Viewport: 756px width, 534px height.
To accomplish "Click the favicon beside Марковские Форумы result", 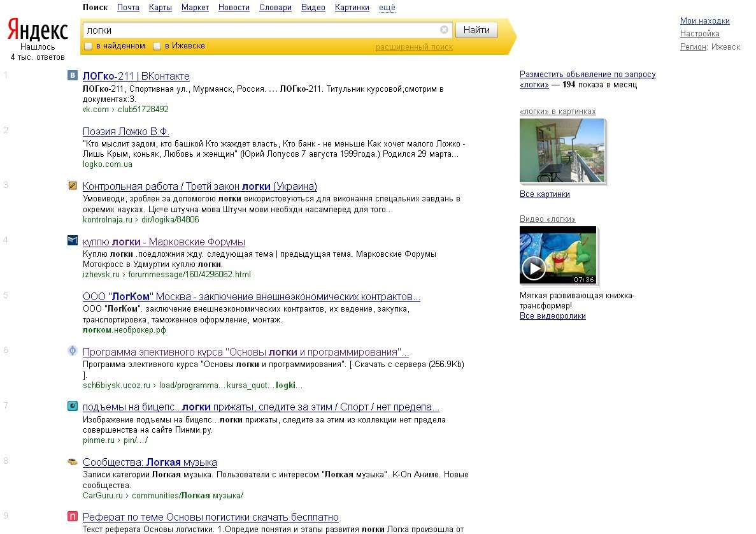I will tap(73, 240).
